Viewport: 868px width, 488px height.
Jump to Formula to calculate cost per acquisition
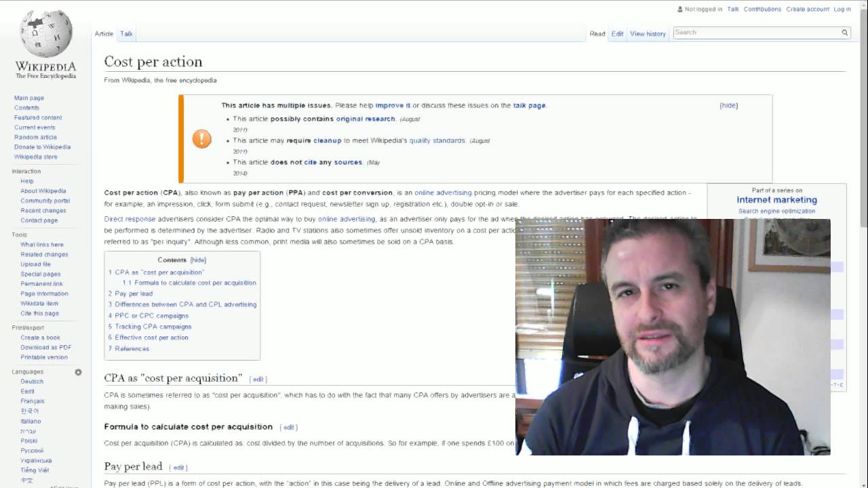coord(189,283)
